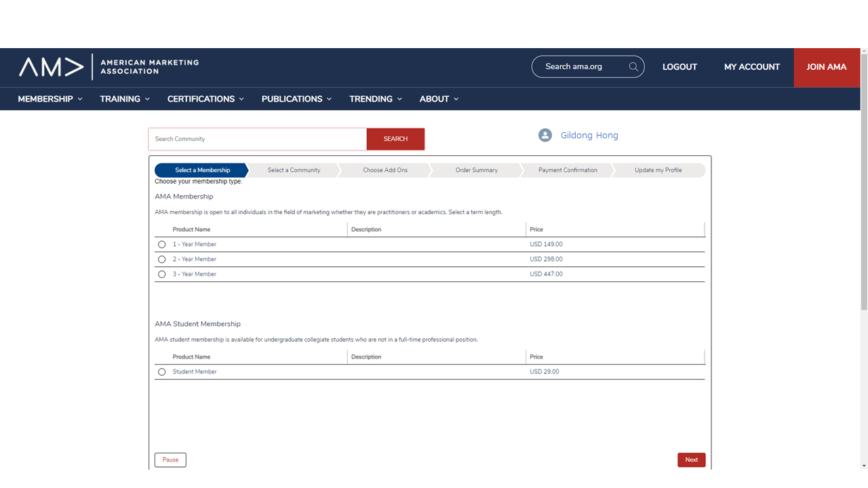Click the magnifier icon in ama.org search
Viewport: 868px width, 488px height.
633,66
